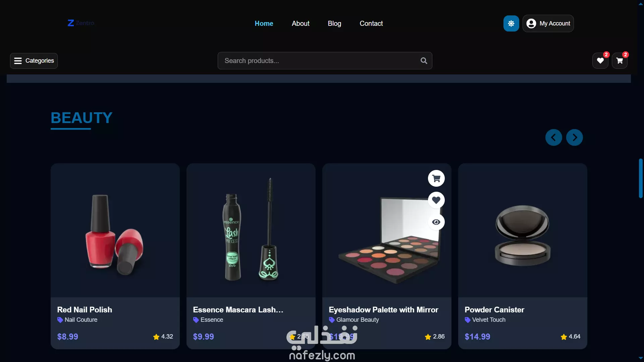Go to the About page
The height and width of the screenshot is (362, 644).
point(301,23)
